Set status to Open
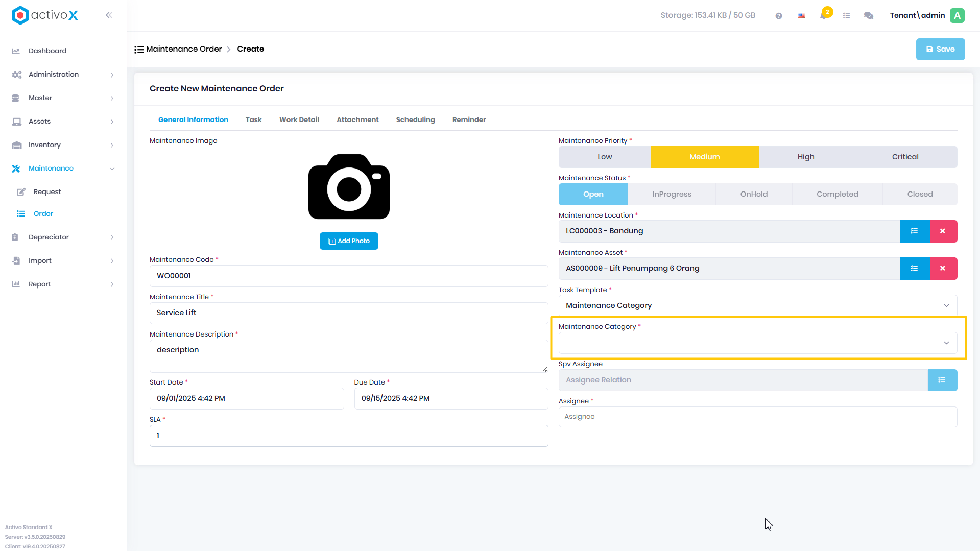This screenshot has height=551, width=980. [x=593, y=195]
